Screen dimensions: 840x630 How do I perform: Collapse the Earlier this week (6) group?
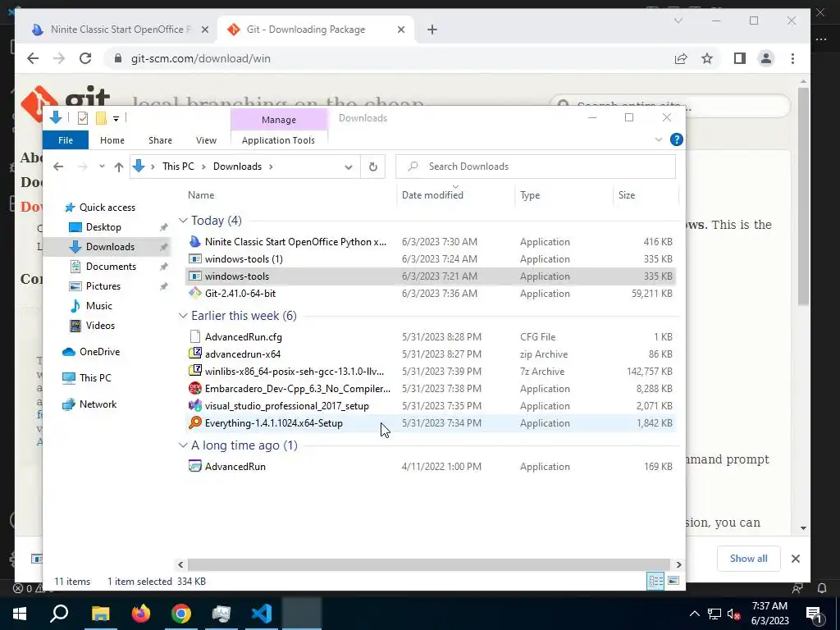183,316
